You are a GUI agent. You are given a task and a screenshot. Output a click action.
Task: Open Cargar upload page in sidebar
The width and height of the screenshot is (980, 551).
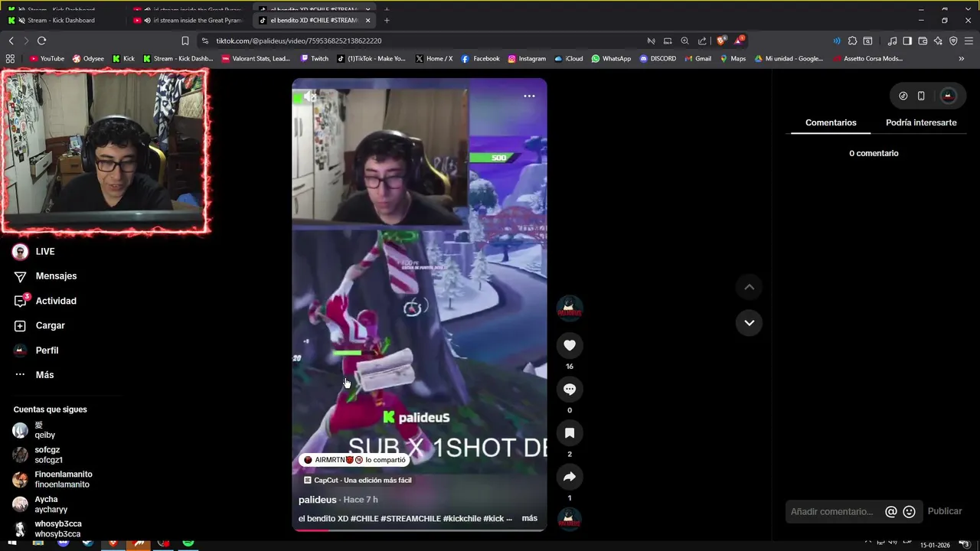[x=40, y=325]
